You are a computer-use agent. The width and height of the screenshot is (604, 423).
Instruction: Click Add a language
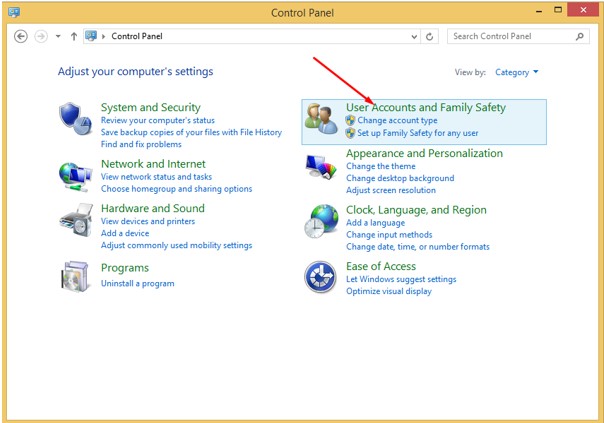[x=375, y=223]
